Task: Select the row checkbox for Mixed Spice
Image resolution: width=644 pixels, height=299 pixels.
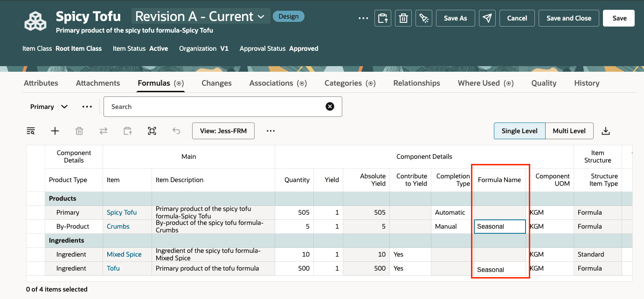Action: (x=35, y=254)
